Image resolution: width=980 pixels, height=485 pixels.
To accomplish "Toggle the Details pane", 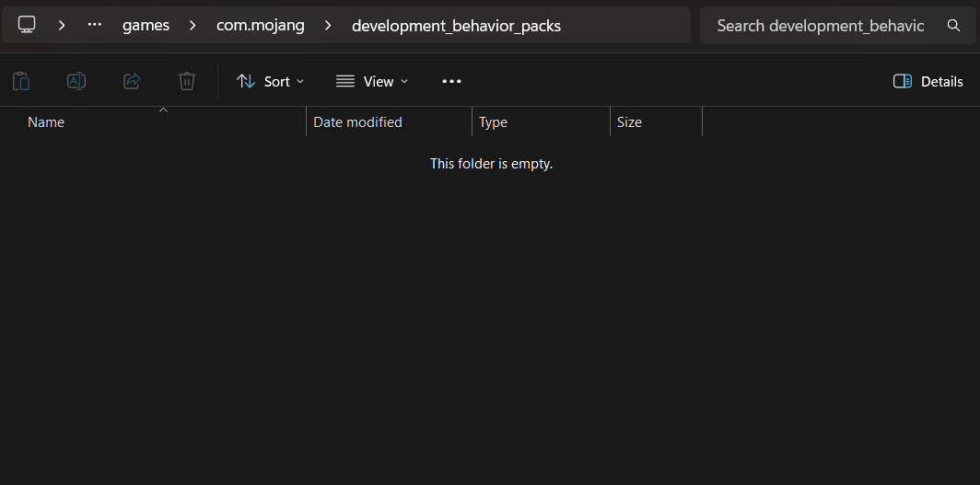I will click(928, 81).
